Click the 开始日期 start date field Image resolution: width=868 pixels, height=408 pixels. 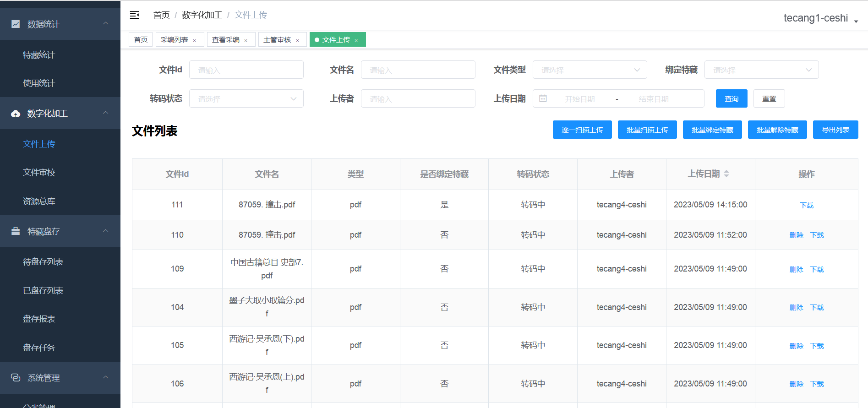(579, 99)
